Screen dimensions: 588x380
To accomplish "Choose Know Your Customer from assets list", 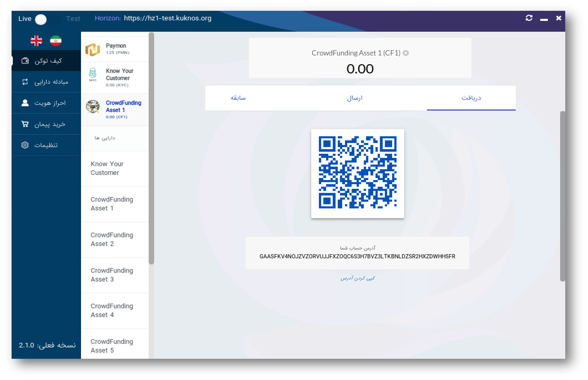I will (x=115, y=168).
